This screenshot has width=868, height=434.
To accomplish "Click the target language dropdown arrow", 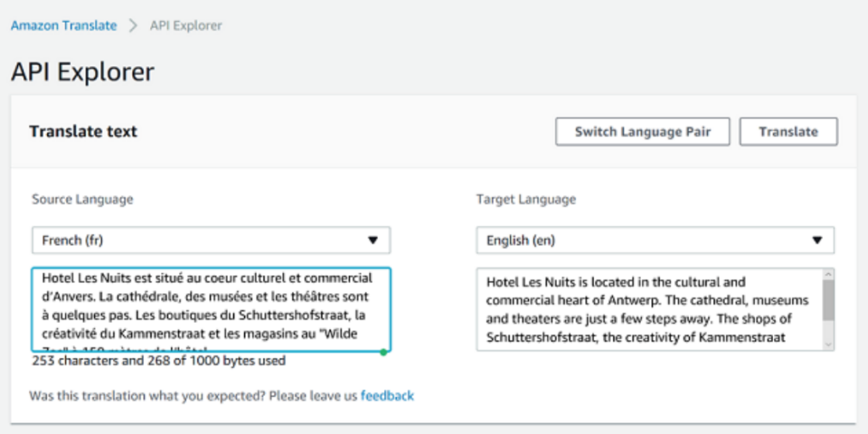I will pos(817,241).
